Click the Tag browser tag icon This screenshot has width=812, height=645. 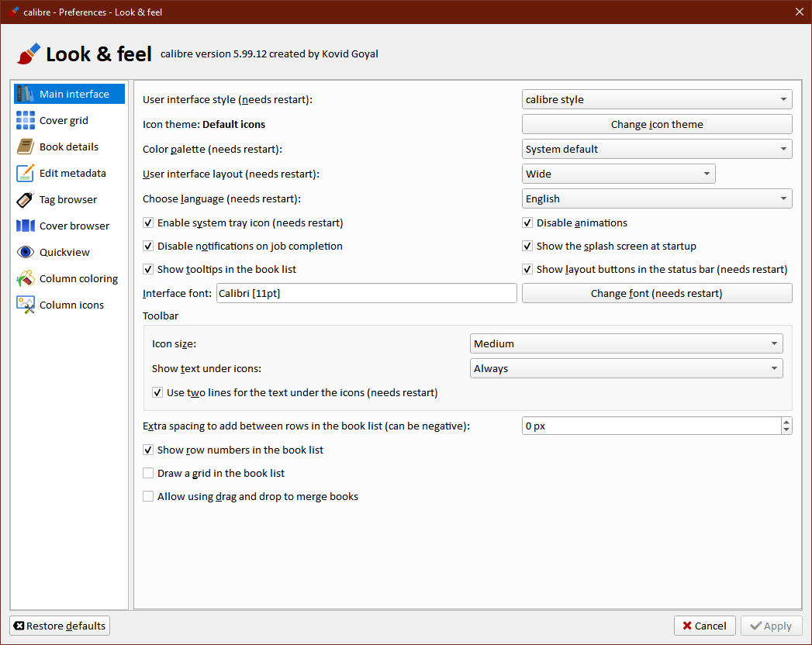tap(26, 199)
